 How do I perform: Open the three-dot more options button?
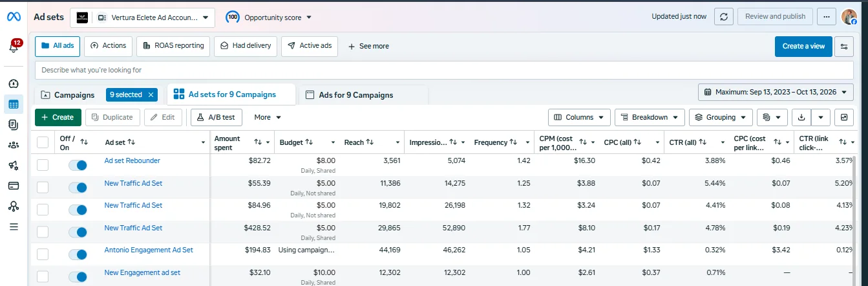826,17
